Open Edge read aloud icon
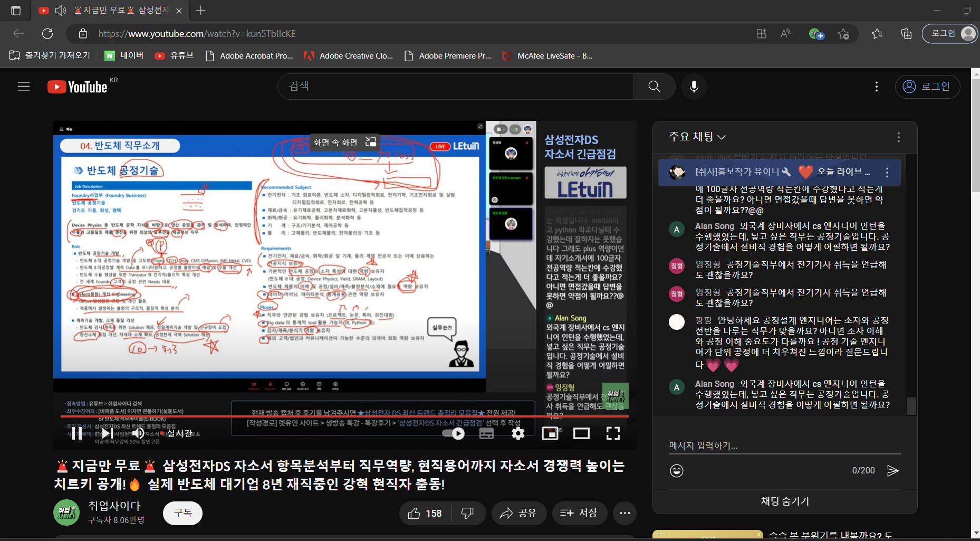This screenshot has width=980, height=541. [x=785, y=34]
